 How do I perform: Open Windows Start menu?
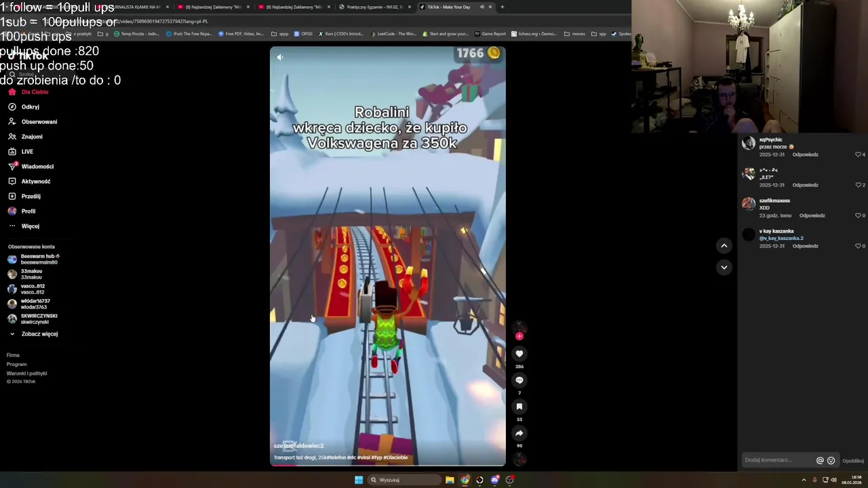click(x=359, y=480)
